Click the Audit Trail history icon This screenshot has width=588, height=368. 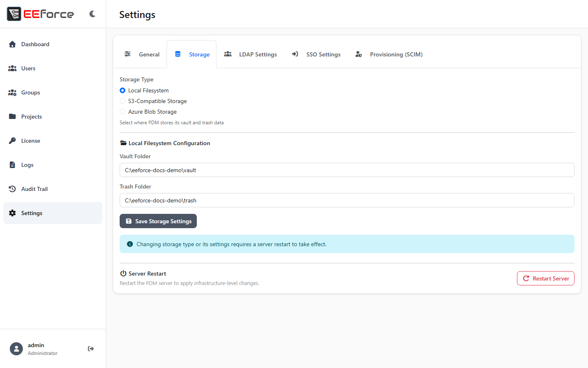pyautogui.click(x=12, y=189)
